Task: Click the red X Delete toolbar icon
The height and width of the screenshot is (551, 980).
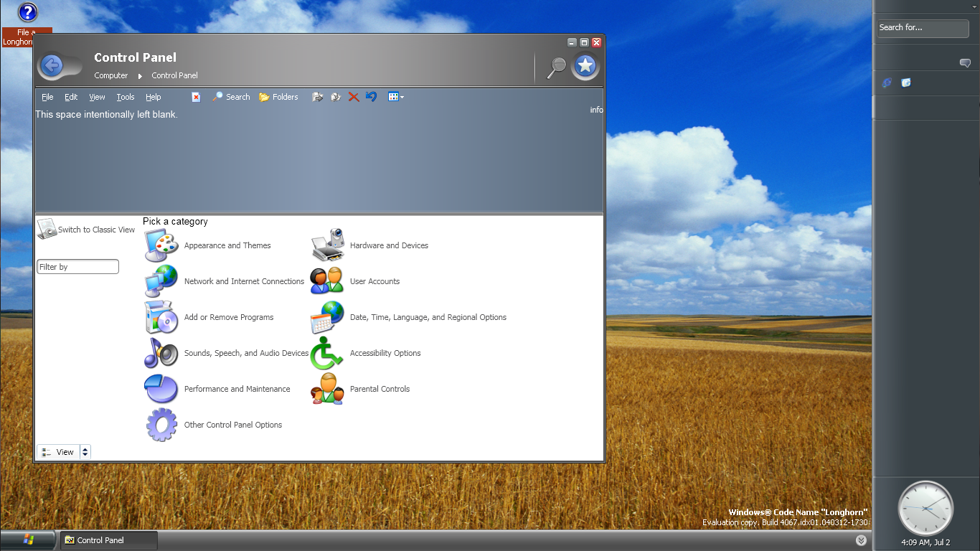Action: click(x=354, y=97)
